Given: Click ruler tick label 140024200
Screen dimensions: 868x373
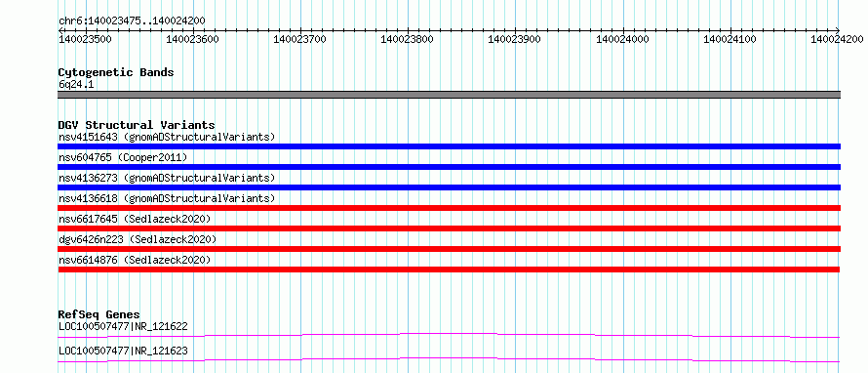Looking at the screenshot, I should (837, 39).
